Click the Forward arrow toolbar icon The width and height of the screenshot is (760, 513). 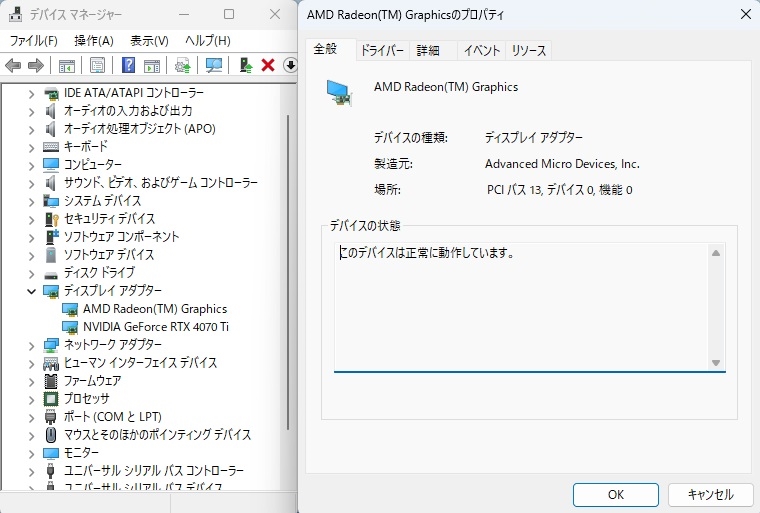click(x=36, y=65)
